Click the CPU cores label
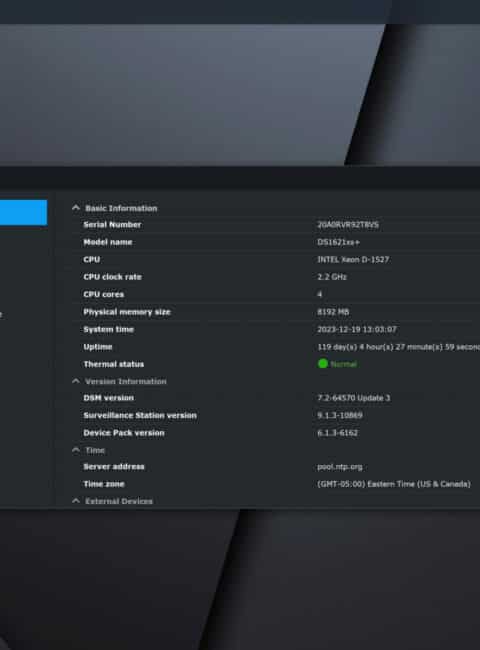480x650 pixels. (x=104, y=294)
